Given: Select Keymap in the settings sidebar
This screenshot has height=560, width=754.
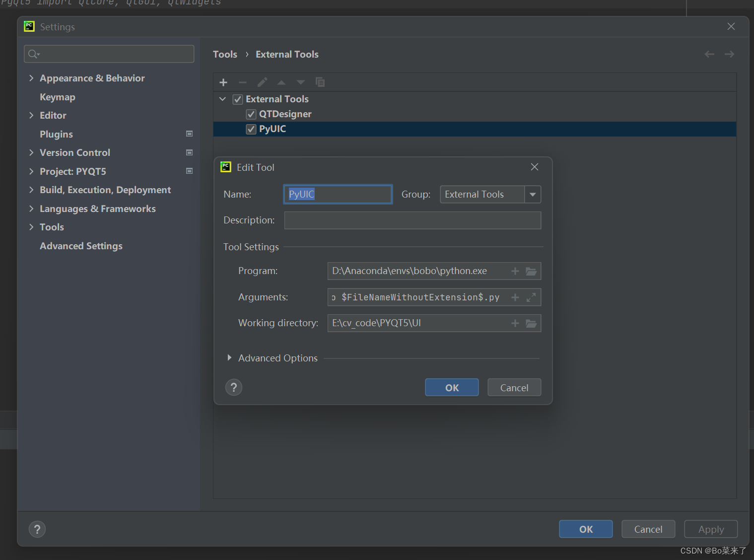Looking at the screenshot, I should 57,97.
